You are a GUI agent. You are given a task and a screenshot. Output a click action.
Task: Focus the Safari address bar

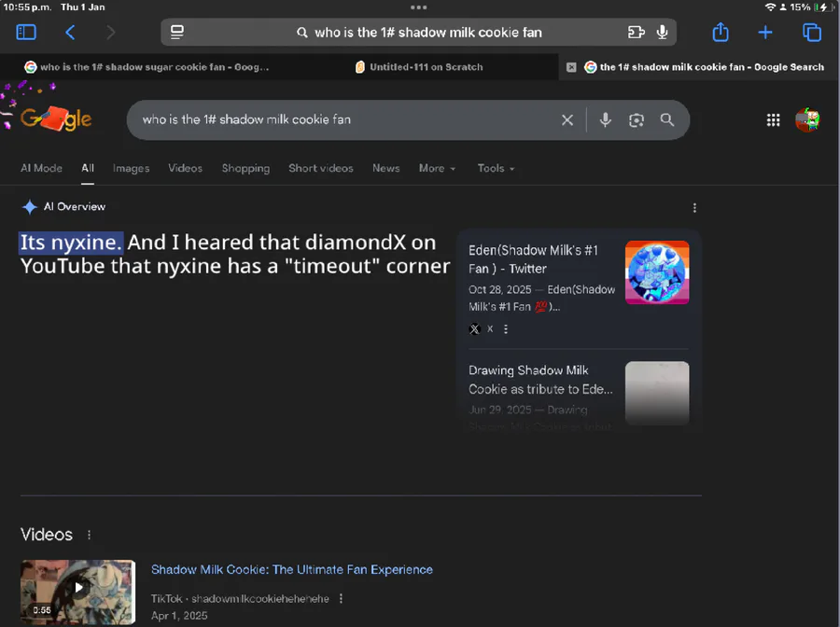point(418,32)
